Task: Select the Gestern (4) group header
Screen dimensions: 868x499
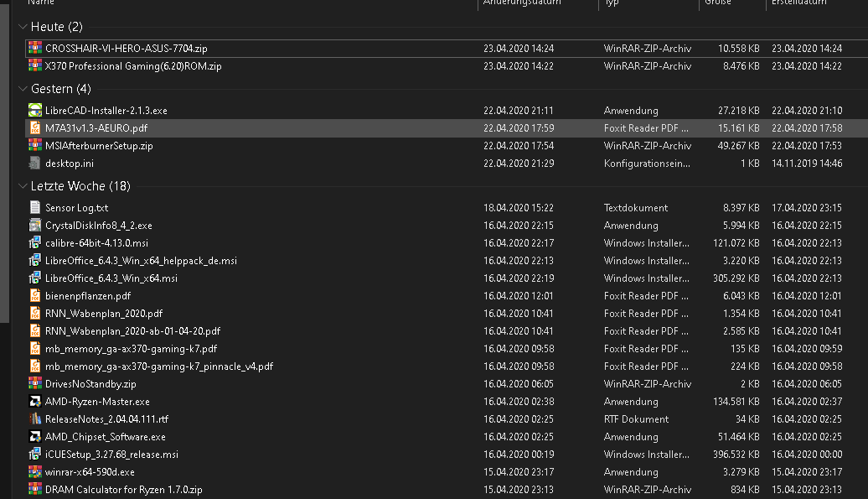Action: click(61, 89)
